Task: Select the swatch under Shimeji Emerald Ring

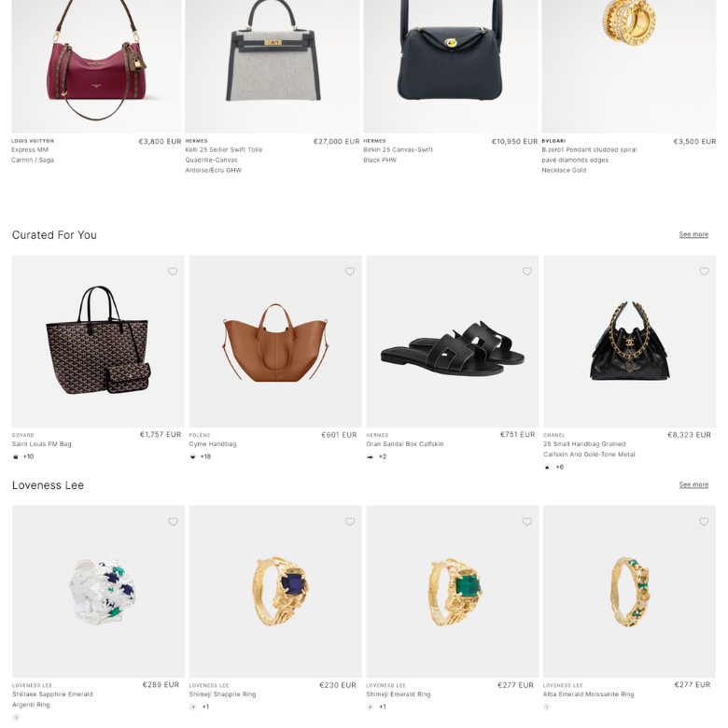Action: click(x=370, y=707)
